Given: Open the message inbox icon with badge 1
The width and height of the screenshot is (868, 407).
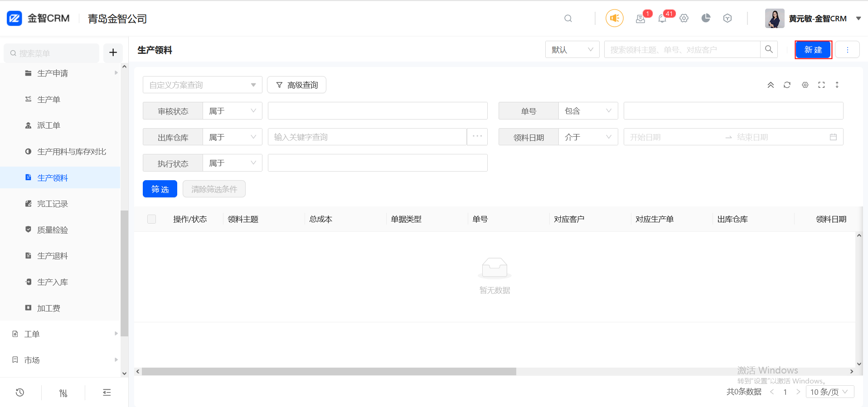Looking at the screenshot, I should [640, 19].
